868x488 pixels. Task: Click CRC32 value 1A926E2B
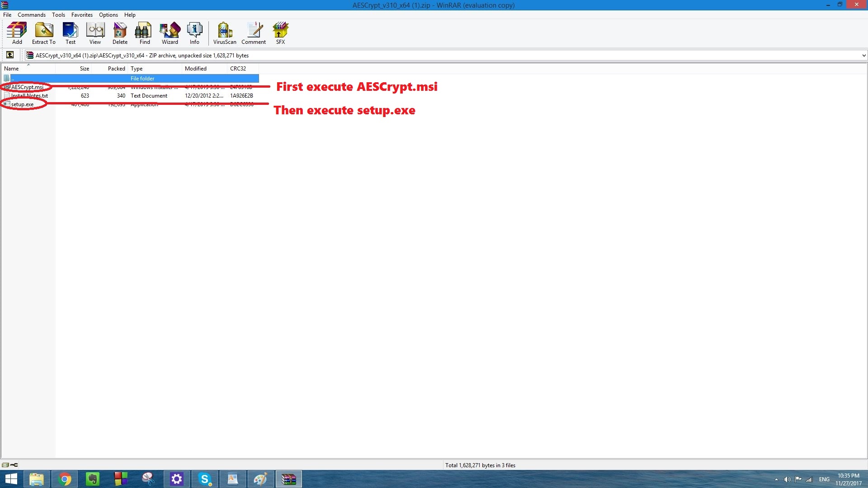(241, 96)
